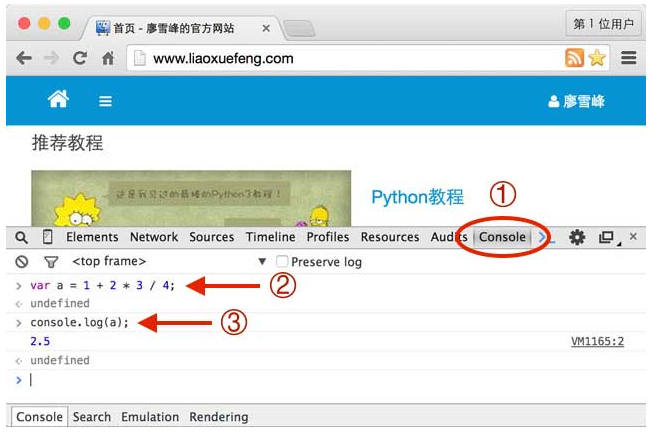Enable the Preserve log checkbox

point(282,262)
